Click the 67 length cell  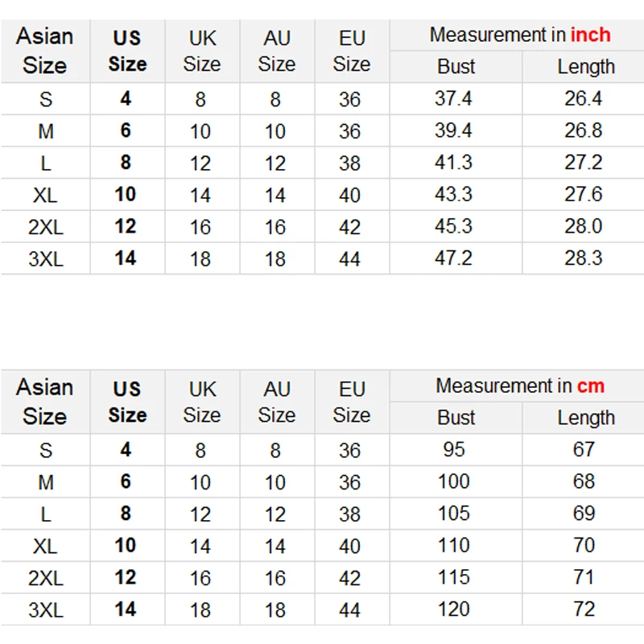coord(584,449)
